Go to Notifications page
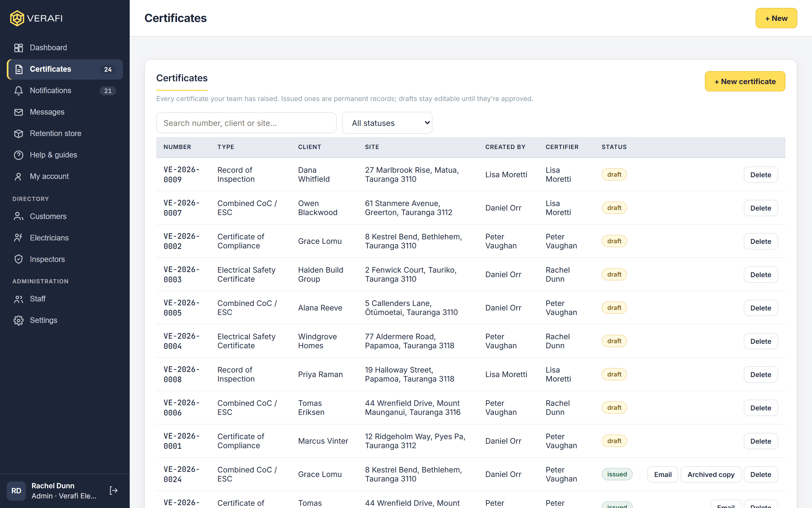Image resolution: width=812 pixels, height=508 pixels. pos(65,91)
